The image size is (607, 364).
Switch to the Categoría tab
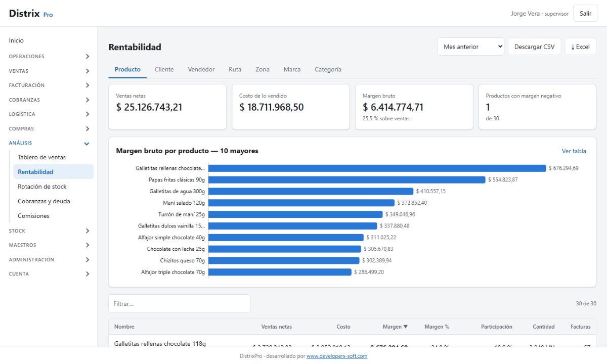pos(328,69)
